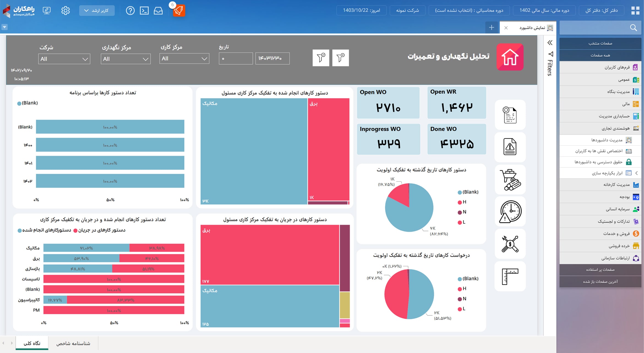Image resolution: width=644 pixels, height=353 pixels.
Task: Open ارتباطات سازمانی menu item
Action: coord(600,258)
